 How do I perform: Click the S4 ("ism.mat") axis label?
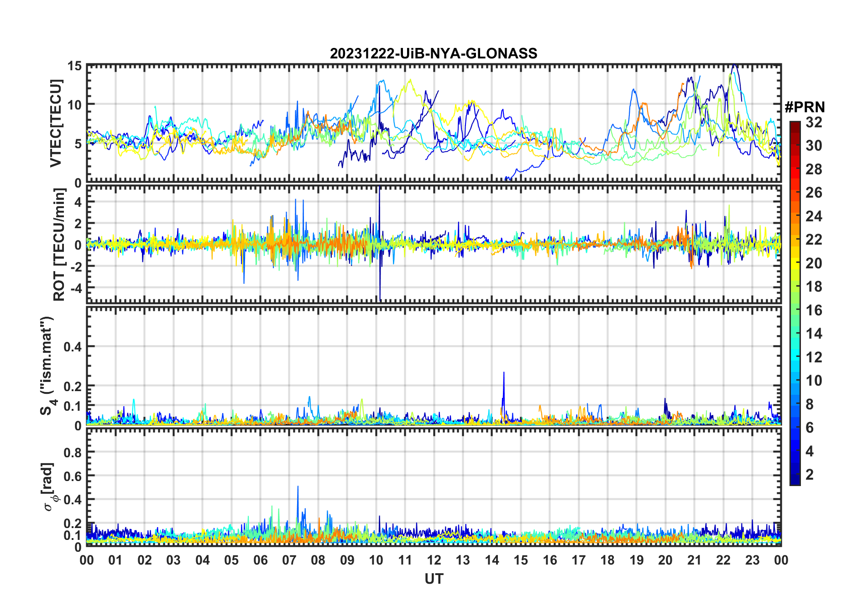point(47,366)
